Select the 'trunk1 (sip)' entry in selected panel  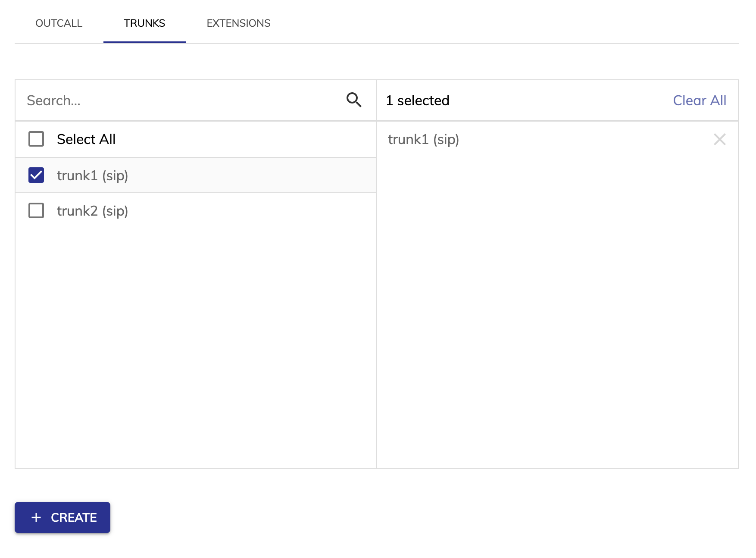click(423, 139)
